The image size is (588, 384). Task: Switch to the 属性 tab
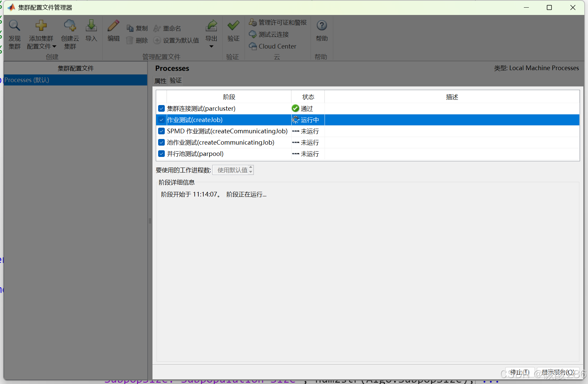point(160,80)
